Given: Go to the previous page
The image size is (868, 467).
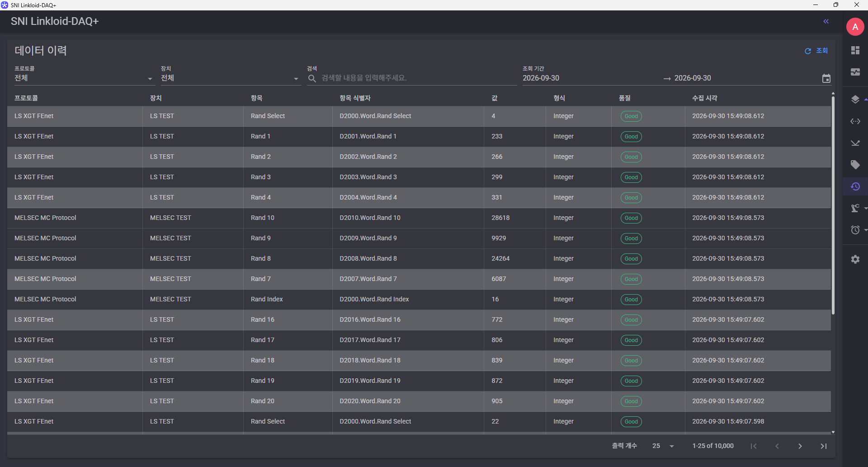Looking at the screenshot, I should (777, 446).
